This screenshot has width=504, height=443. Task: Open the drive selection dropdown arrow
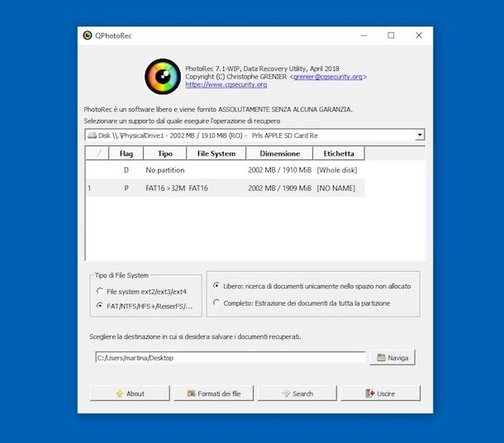(x=420, y=135)
